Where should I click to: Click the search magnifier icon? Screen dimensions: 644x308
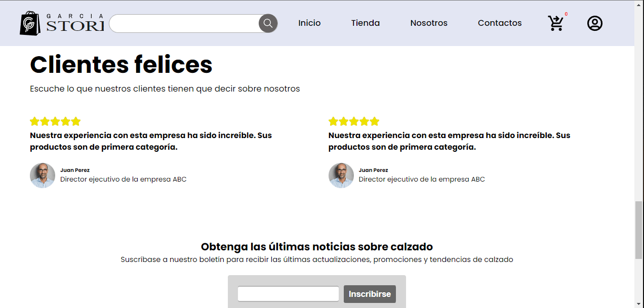pos(267,23)
